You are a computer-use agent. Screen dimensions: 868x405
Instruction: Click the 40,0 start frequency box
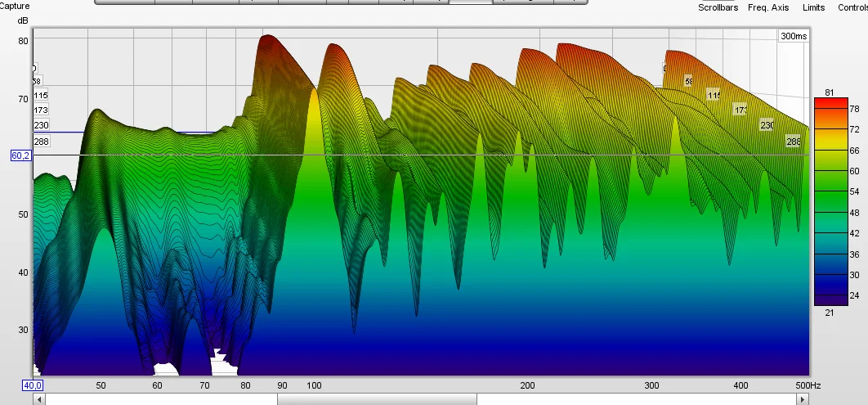tap(32, 385)
